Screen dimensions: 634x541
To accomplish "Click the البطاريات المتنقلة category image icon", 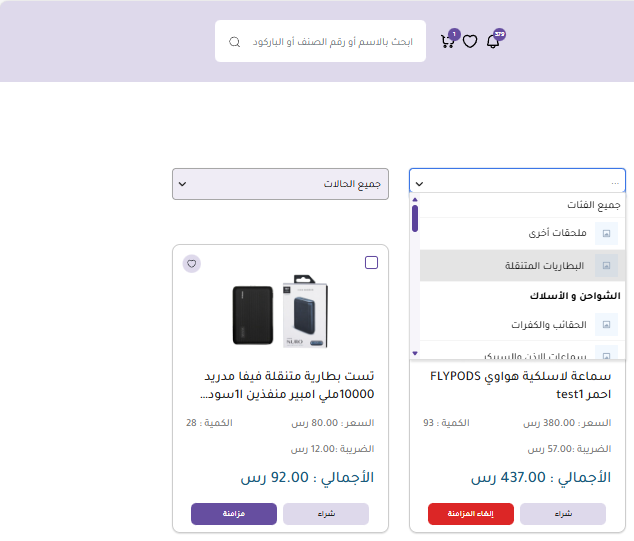I will click(x=606, y=266).
